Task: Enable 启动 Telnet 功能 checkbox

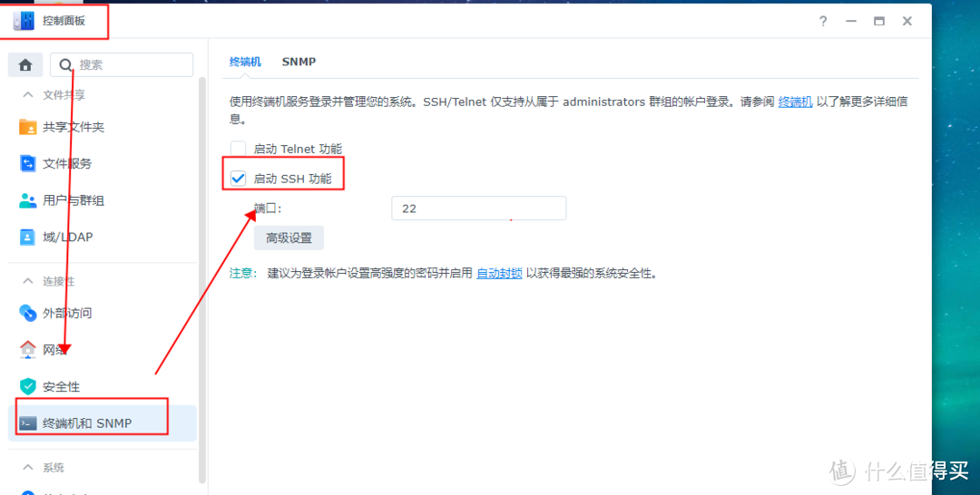Action: click(238, 149)
